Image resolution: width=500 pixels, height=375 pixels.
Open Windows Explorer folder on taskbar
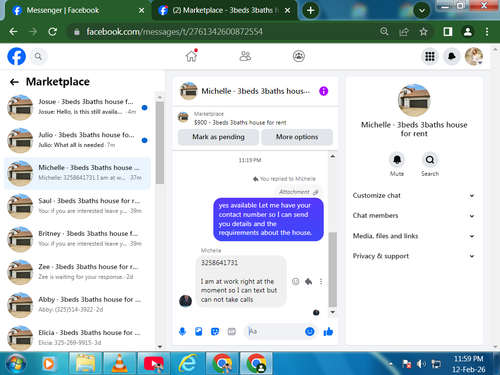point(85,363)
